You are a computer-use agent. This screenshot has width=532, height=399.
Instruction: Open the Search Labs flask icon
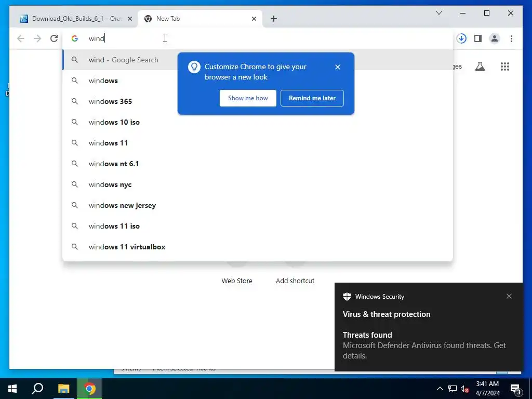[480, 66]
